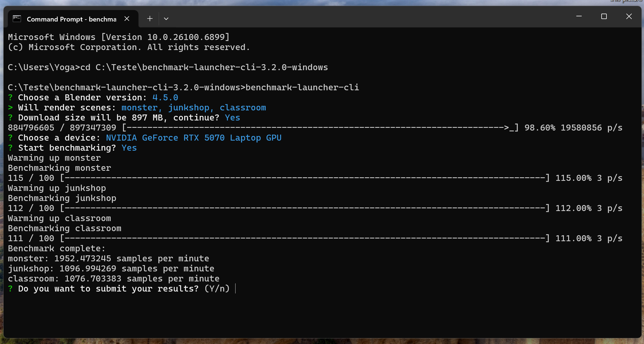The image size is (644, 344).
Task: Close the terminal window
Action: pyautogui.click(x=629, y=17)
